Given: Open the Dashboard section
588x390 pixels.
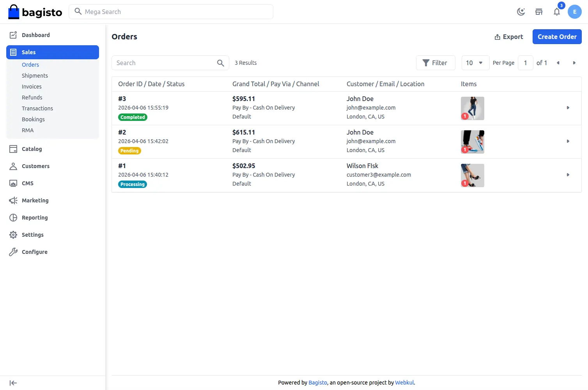Looking at the screenshot, I should pos(36,35).
